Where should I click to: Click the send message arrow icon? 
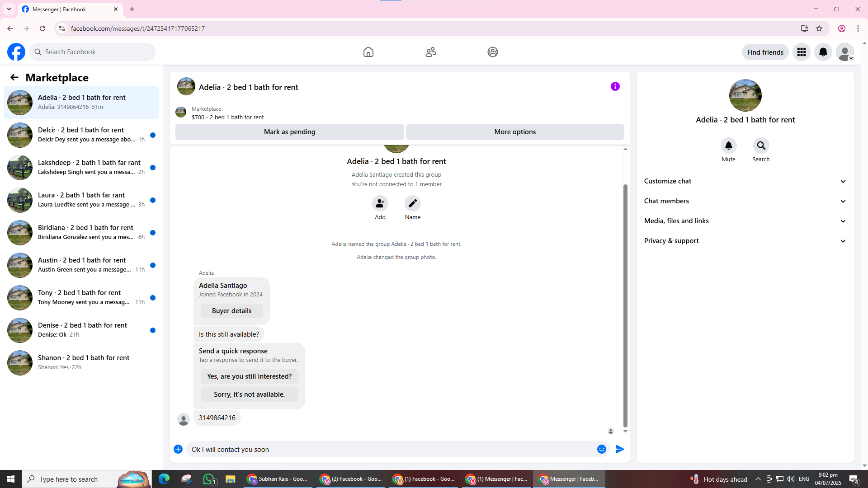[620, 449]
